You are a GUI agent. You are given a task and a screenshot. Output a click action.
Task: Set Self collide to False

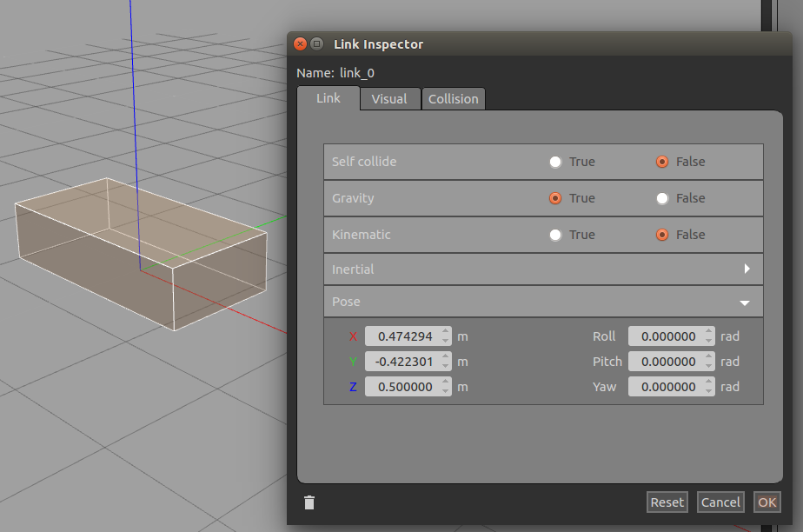click(662, 162)
